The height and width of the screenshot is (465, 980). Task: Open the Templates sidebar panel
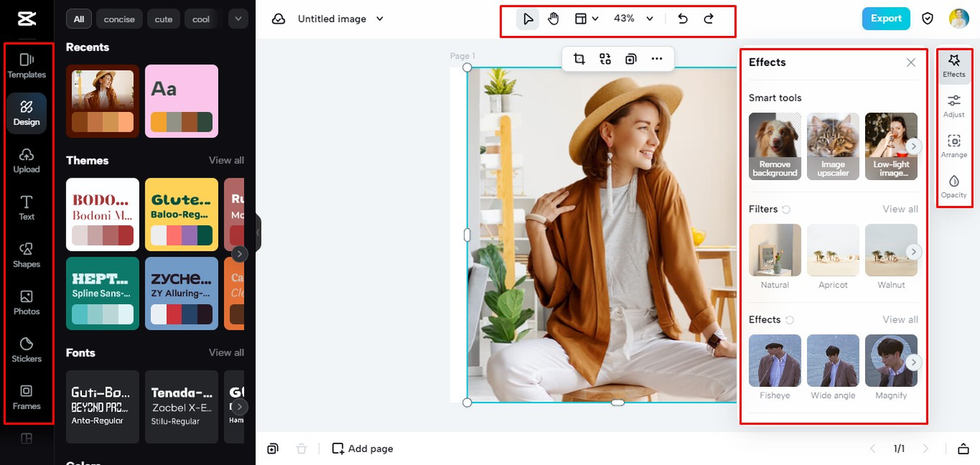pyautogui.click(x=27, y=66)
